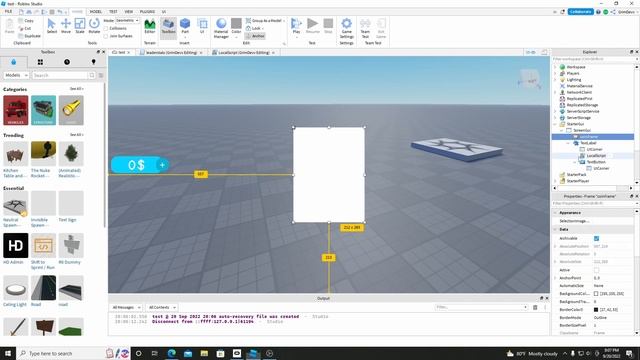Select Toolbox Inventory grid icon
The image size is (640, 360).
click(x=40, y=62)
